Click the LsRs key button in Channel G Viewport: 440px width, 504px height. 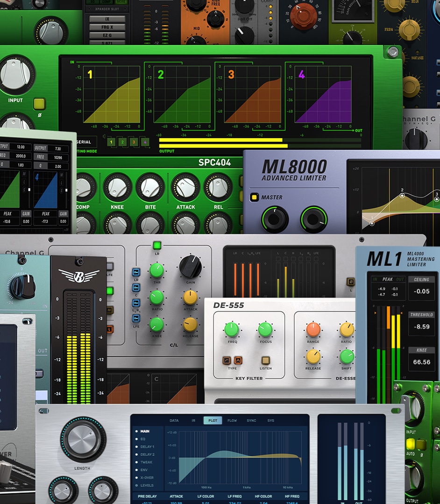pyautogui.click(x=136, y=303)
